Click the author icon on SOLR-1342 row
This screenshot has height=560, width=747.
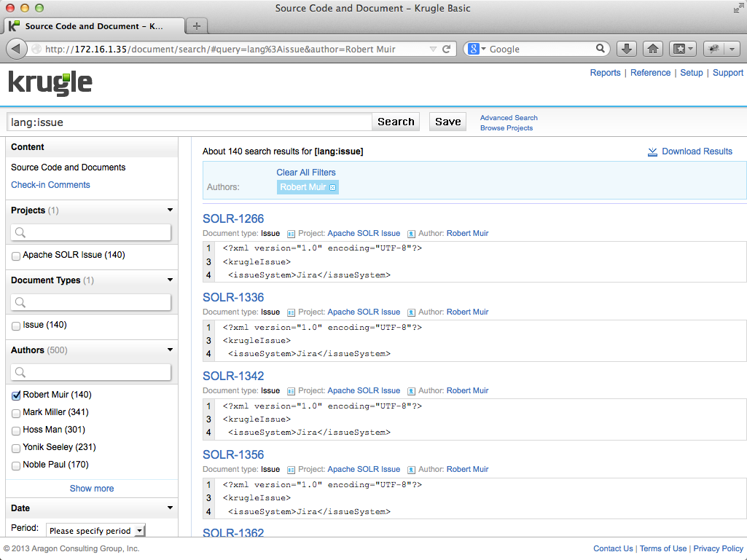pos(411,391)
